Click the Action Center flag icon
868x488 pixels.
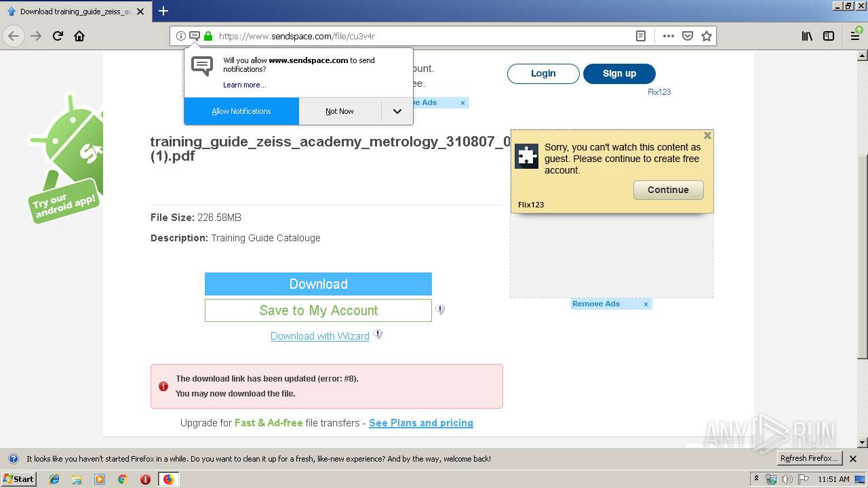(803, 479)
